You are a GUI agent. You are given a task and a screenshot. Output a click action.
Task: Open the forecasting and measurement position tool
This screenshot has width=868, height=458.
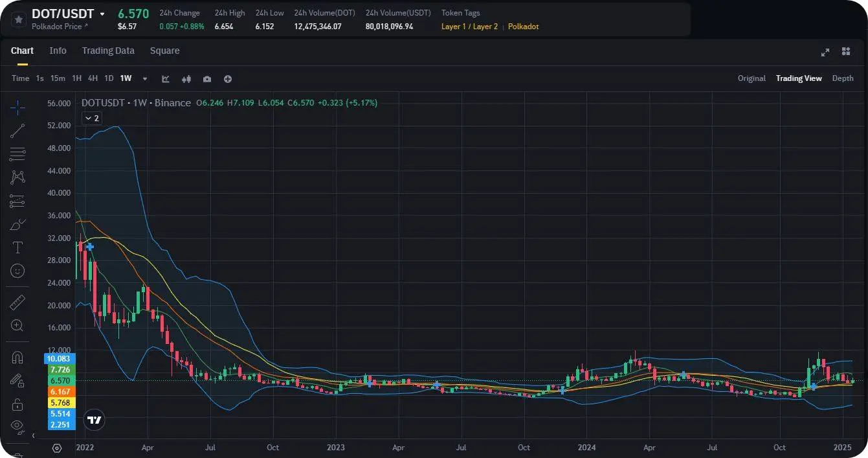click(x=17, y=201)
